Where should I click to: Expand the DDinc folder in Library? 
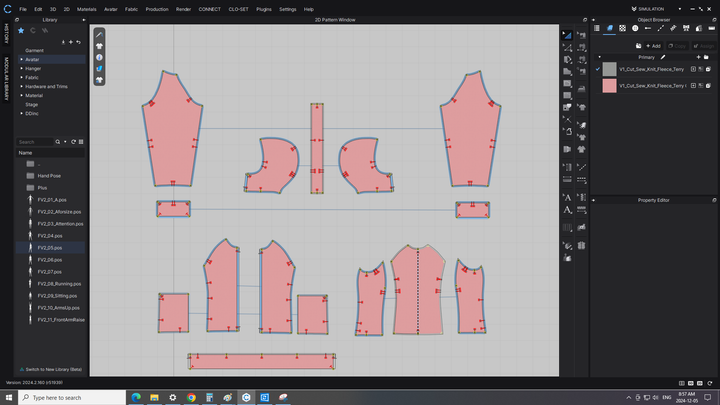tap(22, 113)
